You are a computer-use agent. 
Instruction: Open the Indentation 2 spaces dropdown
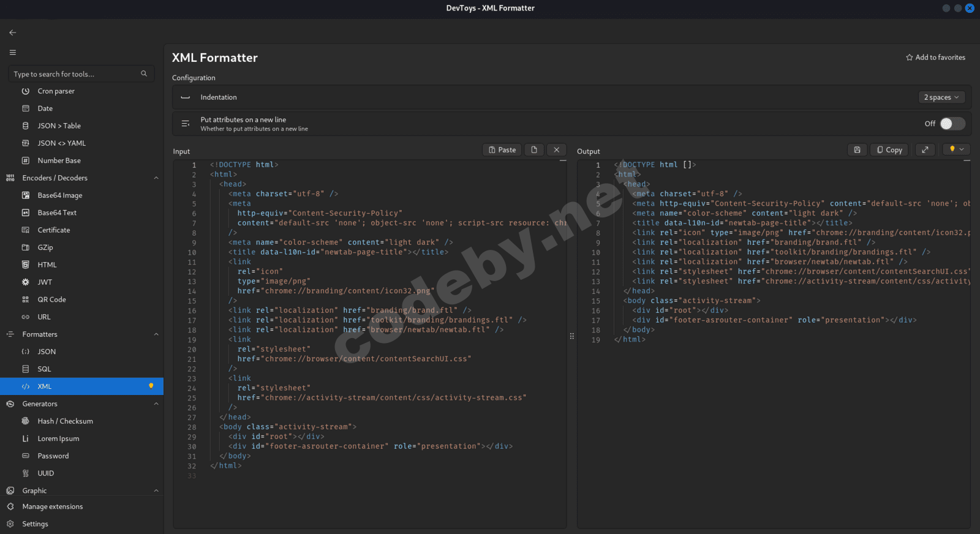pos(941,97)
